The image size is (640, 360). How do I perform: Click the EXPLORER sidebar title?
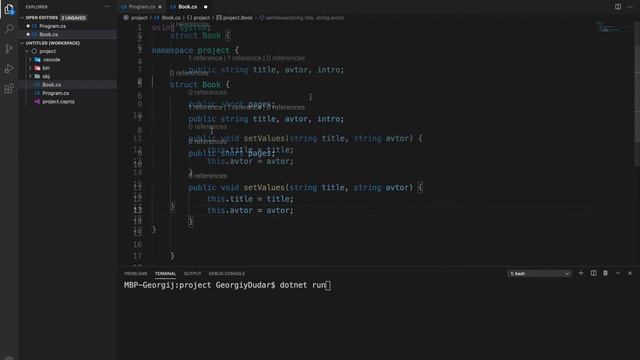click(x=36, y=7)
